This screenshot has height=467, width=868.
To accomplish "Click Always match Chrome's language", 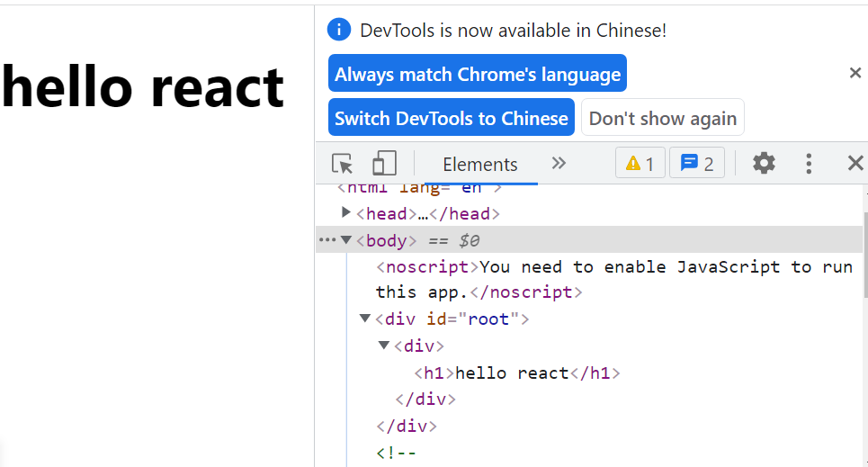I will click(478, 74).
